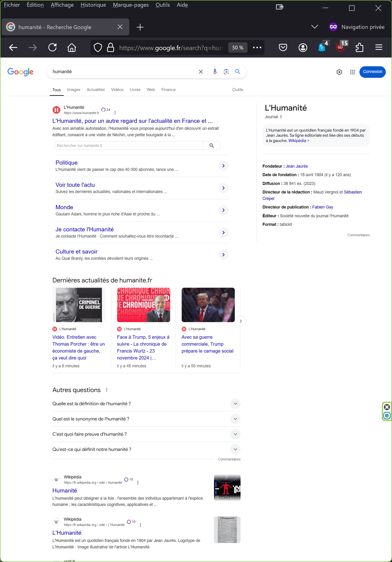Reload the current page
Screen dimensions: 392x562
pos(52,48)
